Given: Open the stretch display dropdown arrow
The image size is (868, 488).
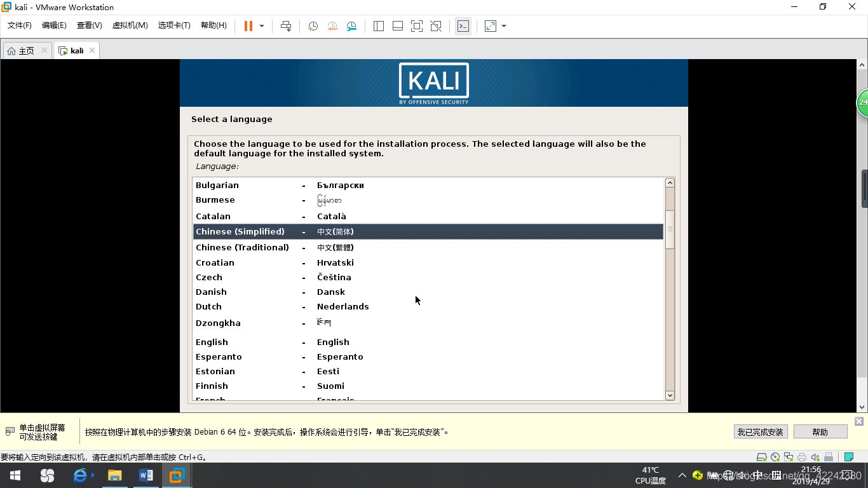Looking at the screenshot, I should 504,26.
